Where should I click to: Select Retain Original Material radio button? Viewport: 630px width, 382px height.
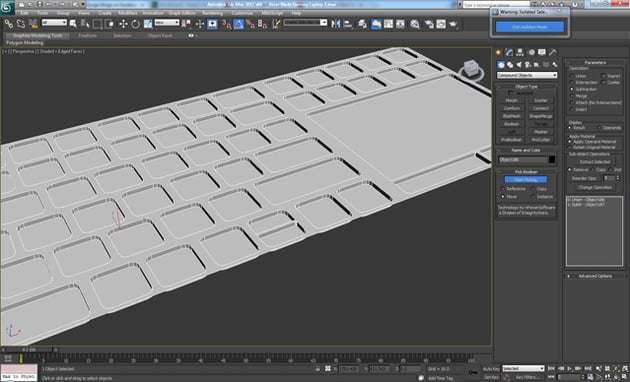[570, 147]
